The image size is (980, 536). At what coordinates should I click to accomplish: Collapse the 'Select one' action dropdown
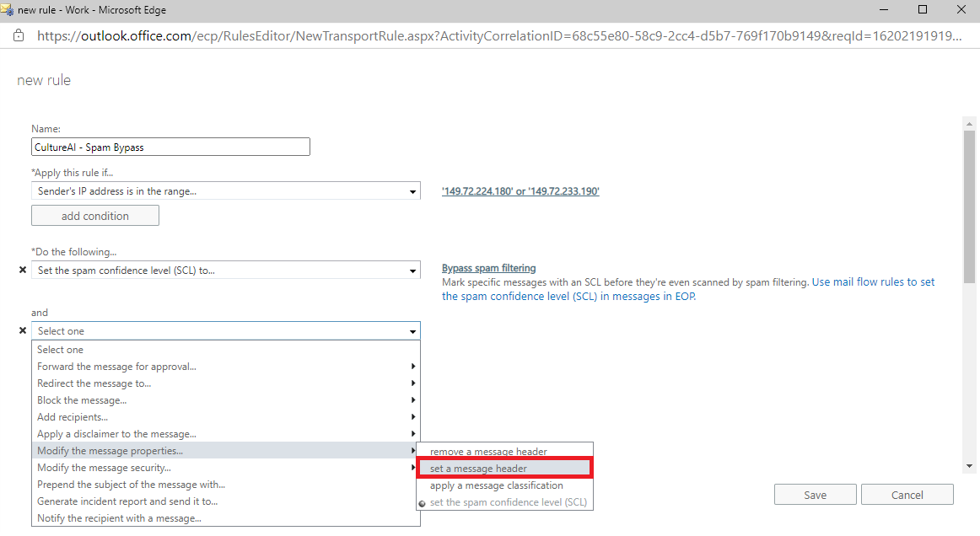226,331
